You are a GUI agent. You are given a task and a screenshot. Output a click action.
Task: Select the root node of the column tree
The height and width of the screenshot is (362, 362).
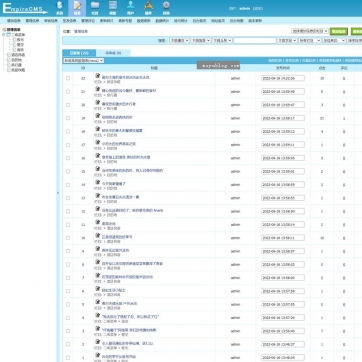12,29
